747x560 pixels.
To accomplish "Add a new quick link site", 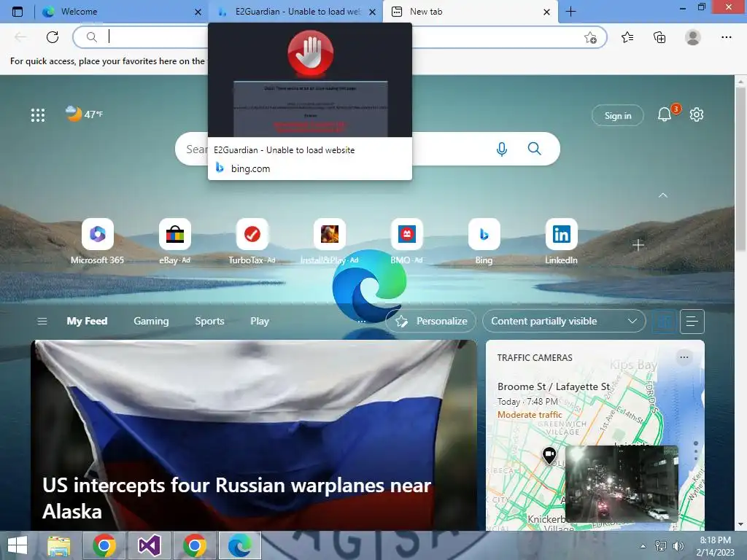I will click(638, 245).
